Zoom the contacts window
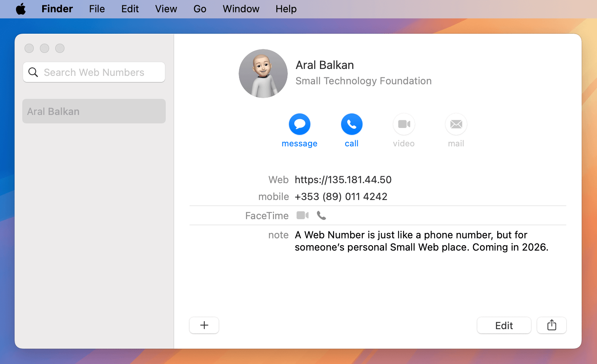597x364 pixels. pyautogui.click(x=60, y=48)
